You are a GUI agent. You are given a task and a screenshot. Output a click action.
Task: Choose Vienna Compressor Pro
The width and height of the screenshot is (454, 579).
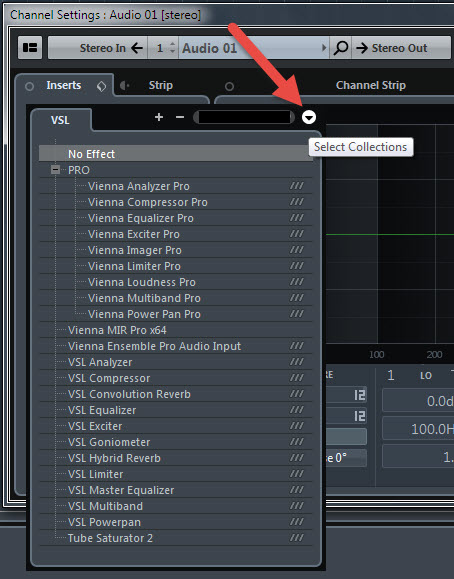coord(176,202)
